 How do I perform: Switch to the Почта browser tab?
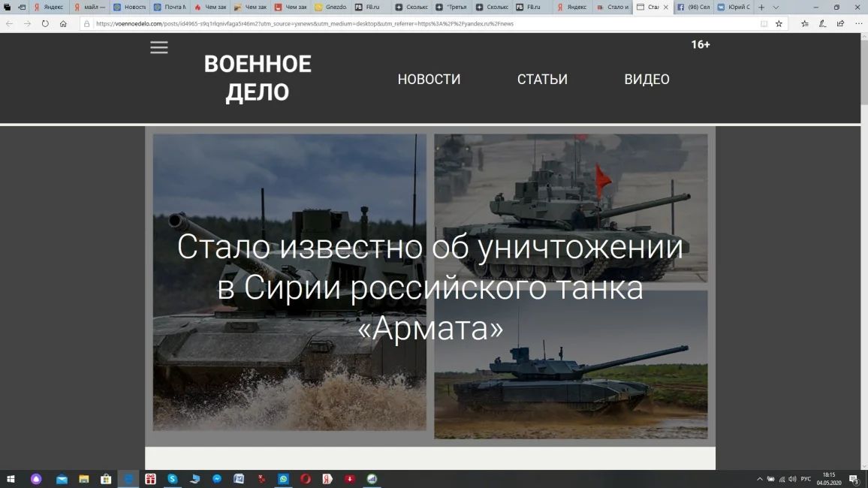pos(170,7)
